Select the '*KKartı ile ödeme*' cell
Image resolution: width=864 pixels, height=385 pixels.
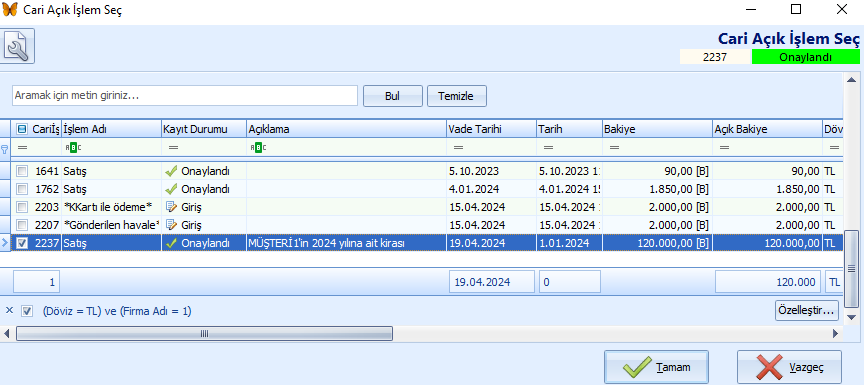pyautogui.click(x=111, y=208)
